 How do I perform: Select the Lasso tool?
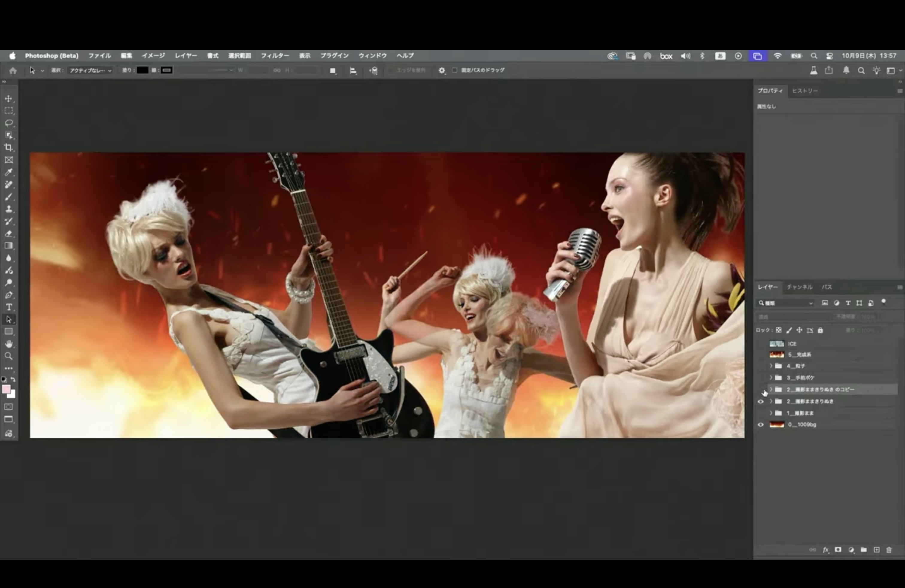click(9, 123)
